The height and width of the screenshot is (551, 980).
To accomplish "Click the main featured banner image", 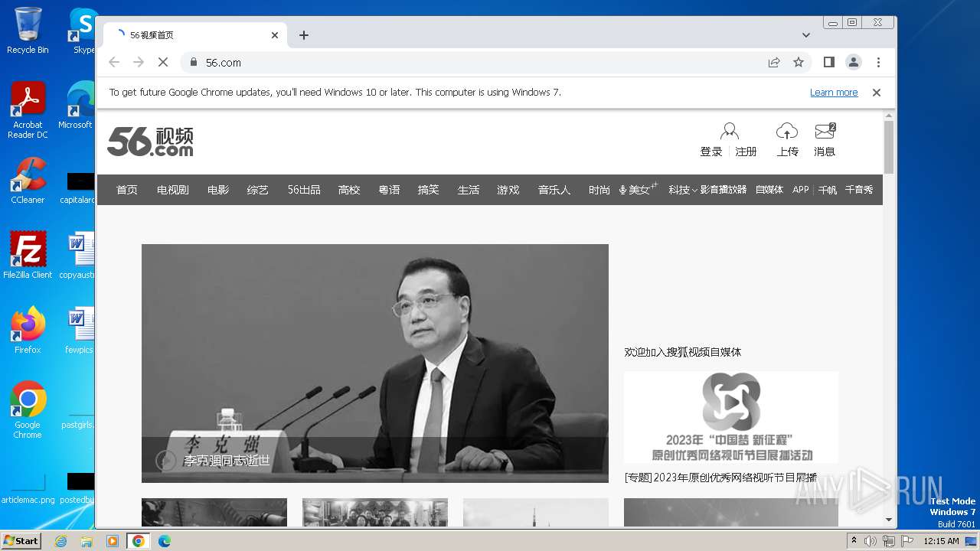I will [x=375, y=364].
